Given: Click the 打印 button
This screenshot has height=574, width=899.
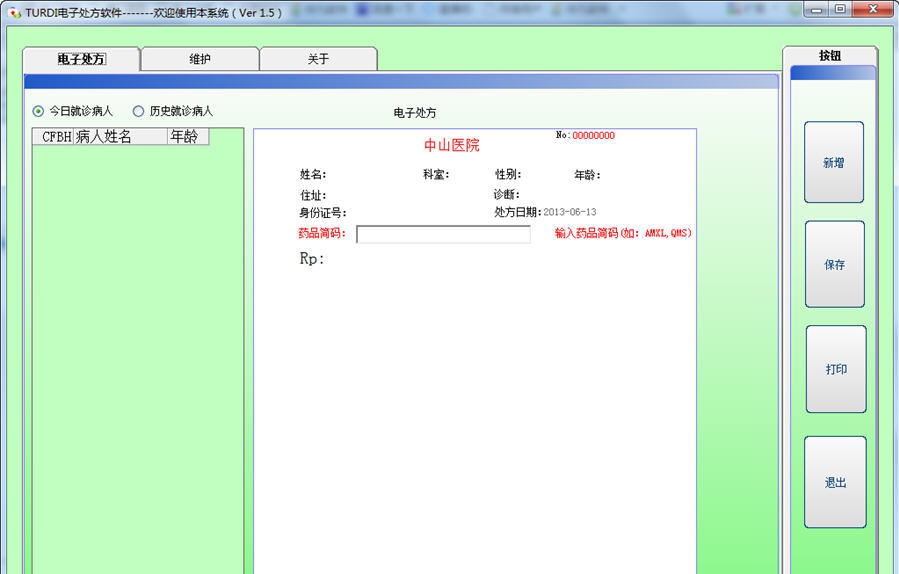Looking at the screenshot, I should click(836, 369).
